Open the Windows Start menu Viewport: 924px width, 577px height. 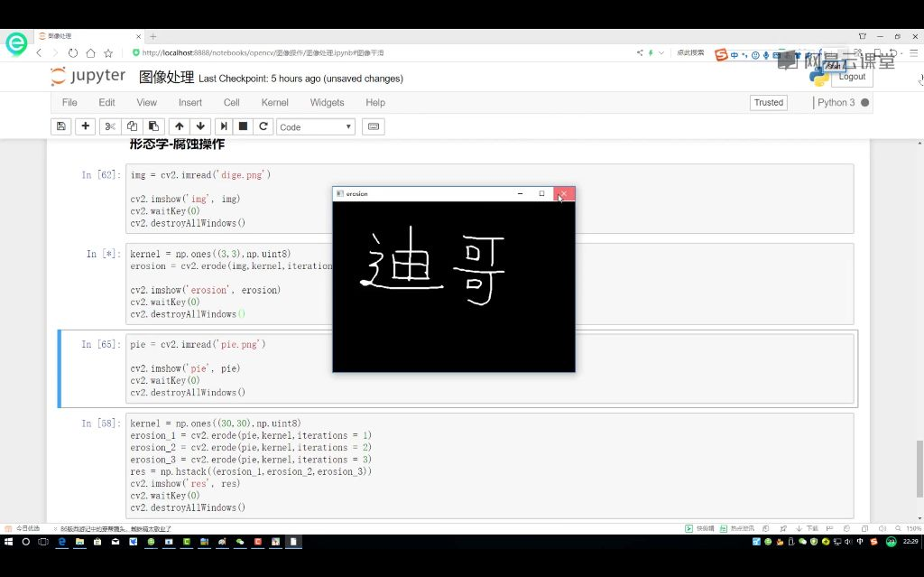pyautogui.click(x=8, y=542)
